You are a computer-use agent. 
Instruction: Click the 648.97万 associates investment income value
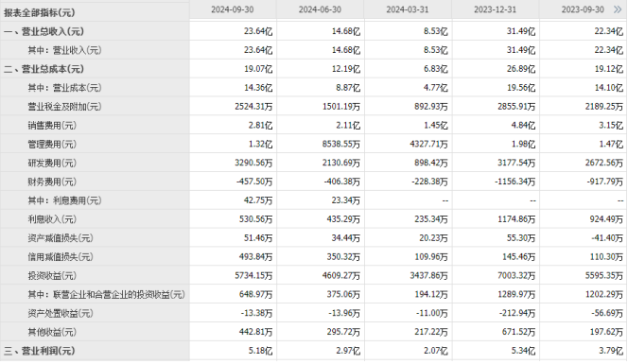click(256, 295)
